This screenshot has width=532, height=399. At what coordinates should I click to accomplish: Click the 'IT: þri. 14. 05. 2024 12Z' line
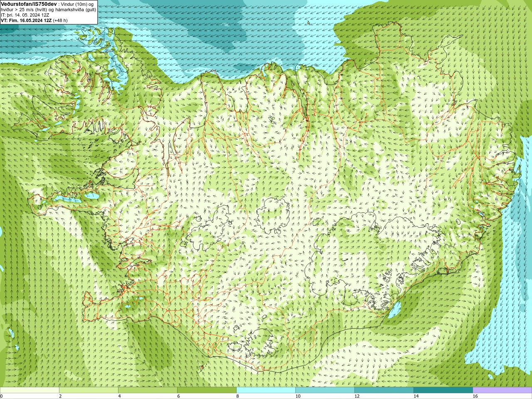click(x=25, y=15)
